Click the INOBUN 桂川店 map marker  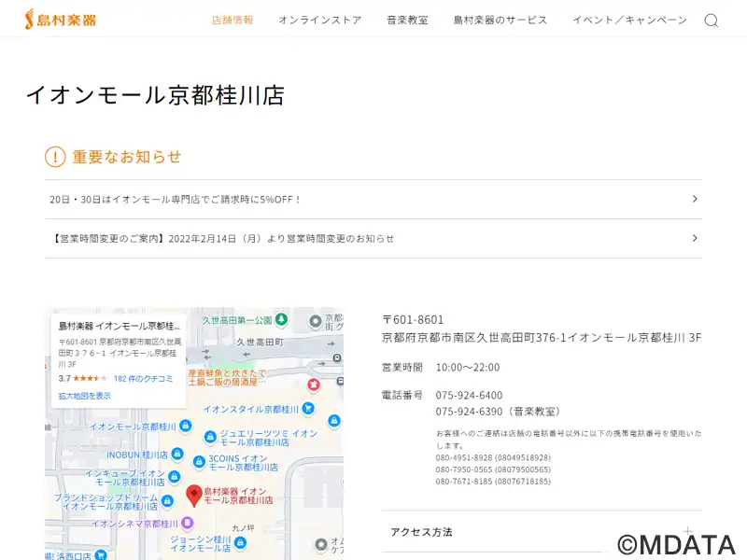click(177, 454)
